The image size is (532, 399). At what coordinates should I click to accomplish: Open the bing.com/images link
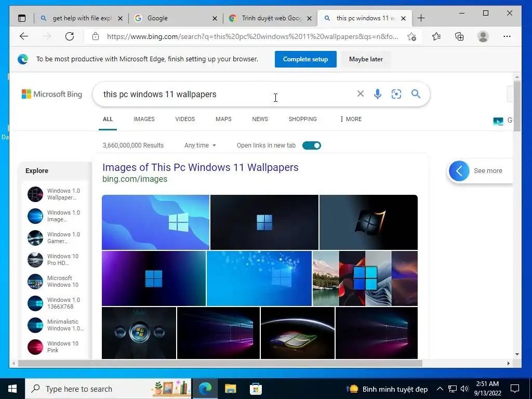[135, 179]
